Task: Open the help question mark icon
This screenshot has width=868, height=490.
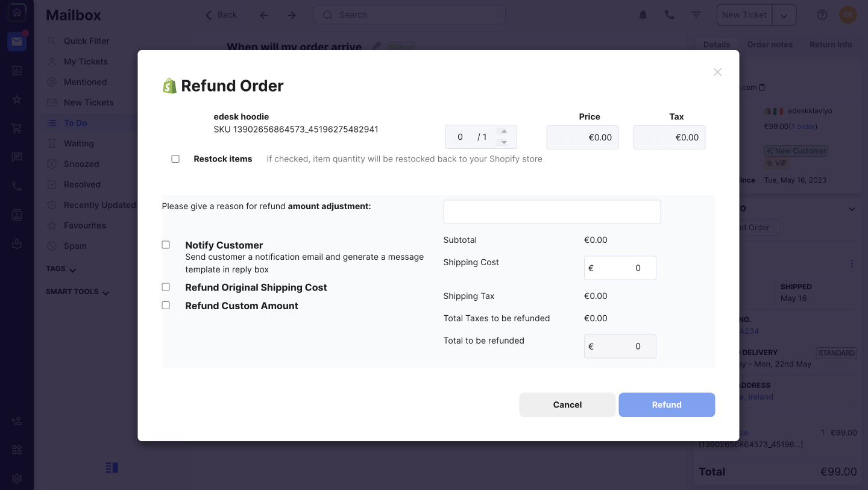Action: click(x=822, y=15)
